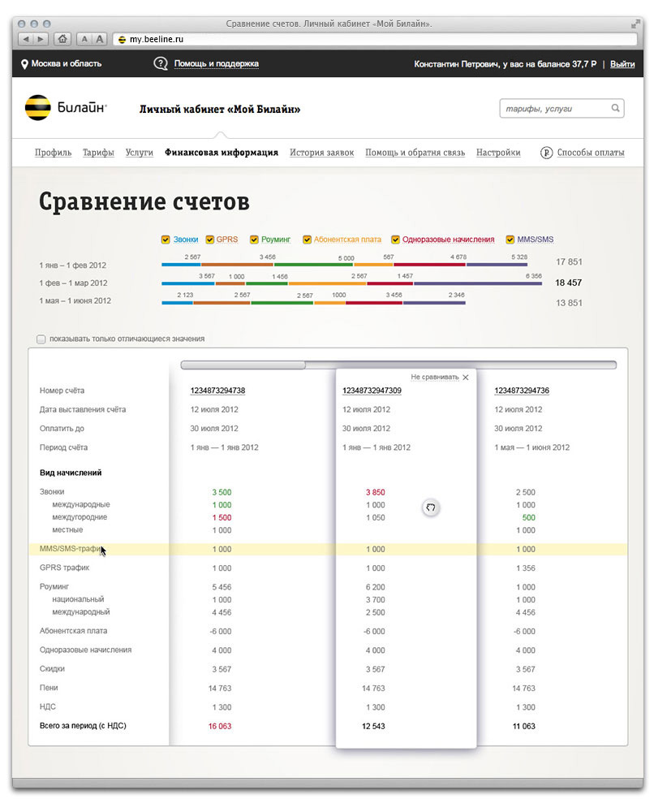Image resolution: width=654 pixels, height=812 pixels.
Task: Click the search magnifier icon
Action: pos(616,108)
